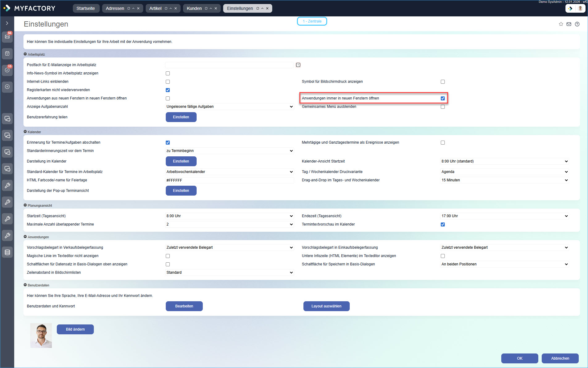Enable Info-News-Symbol im Arbeitsplatz anzeigen
The image size is (588, 368).
coord(168,73)
